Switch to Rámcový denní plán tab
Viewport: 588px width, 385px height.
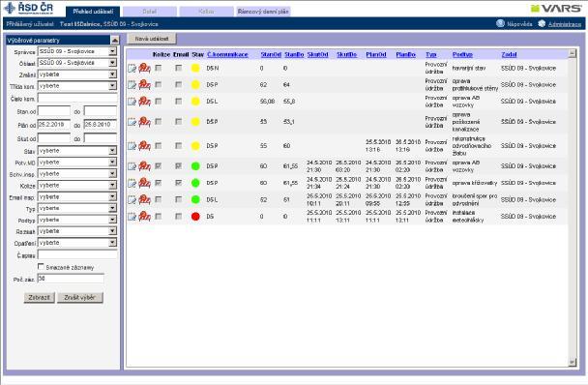[x=263, y=12]
